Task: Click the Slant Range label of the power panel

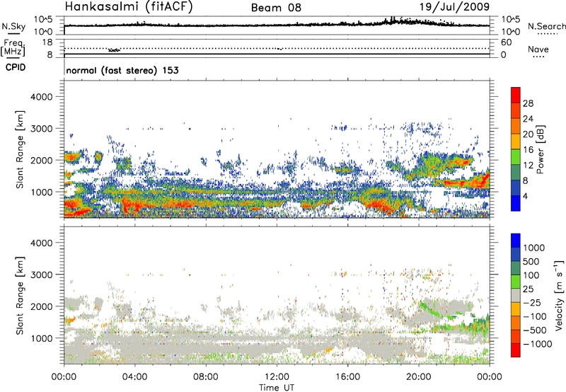Action: (20, 150)
